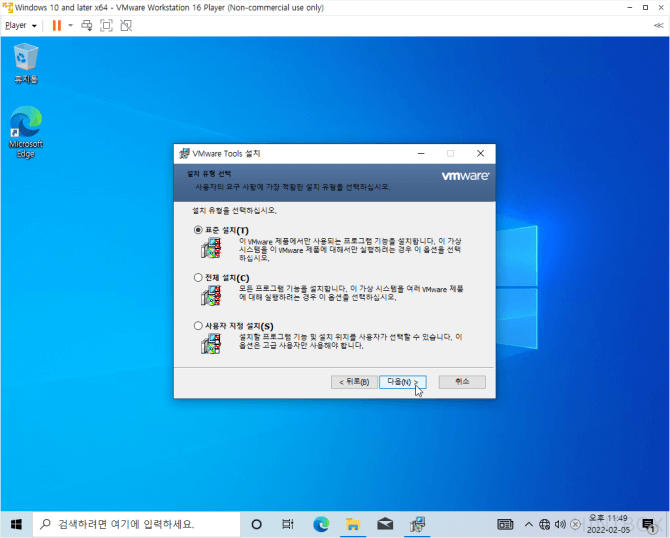The image size is (670, 538).
Task: Click the installer icon beside 표준 설치
Action: click(x=212, y=248)
